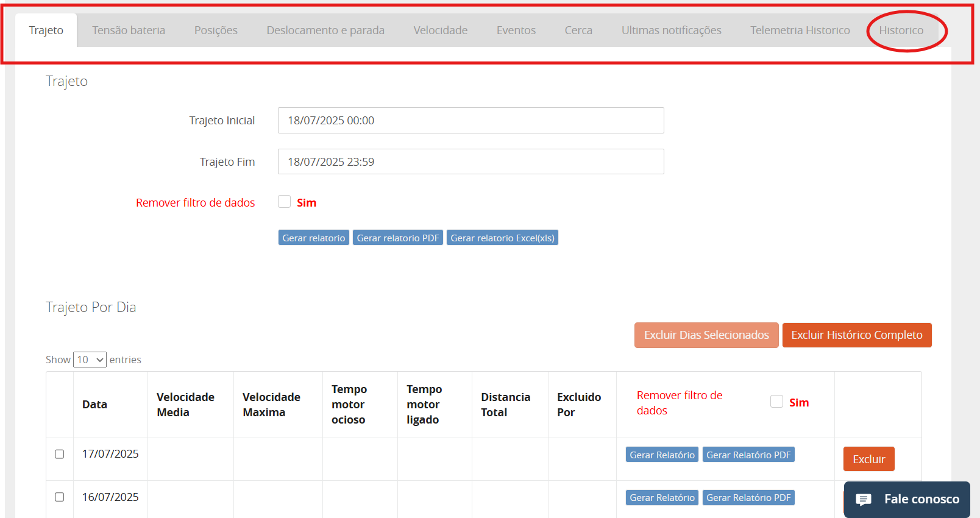The width and height of the screenshot is (980, 518).
Task: Select the 17/07/2025 row checkbox
Action: 60,454
